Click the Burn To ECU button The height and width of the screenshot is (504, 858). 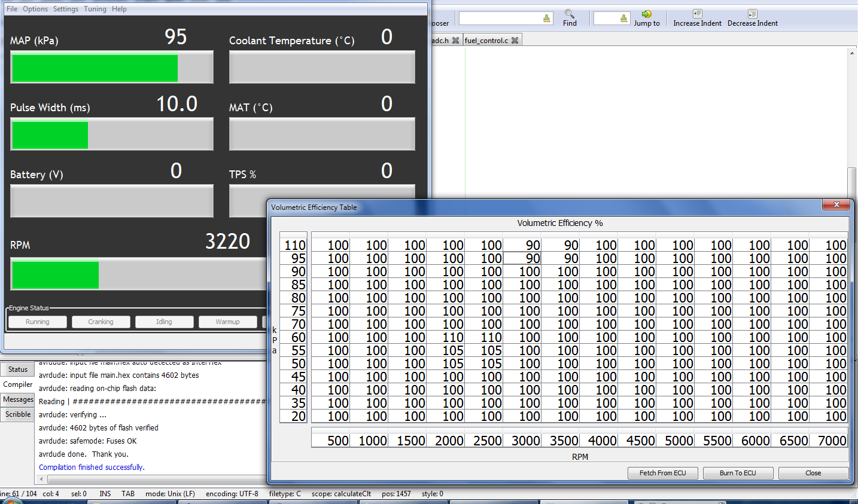pyautogui.click(x=738, y=473)
